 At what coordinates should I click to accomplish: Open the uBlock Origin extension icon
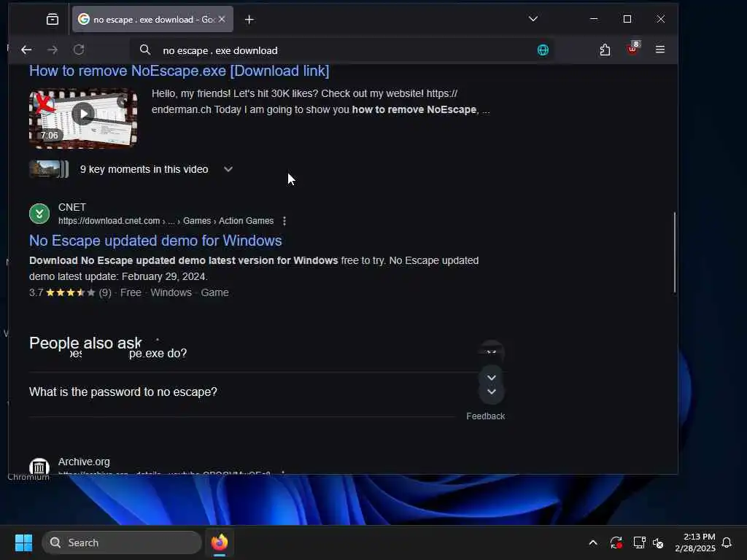[632, 49]
